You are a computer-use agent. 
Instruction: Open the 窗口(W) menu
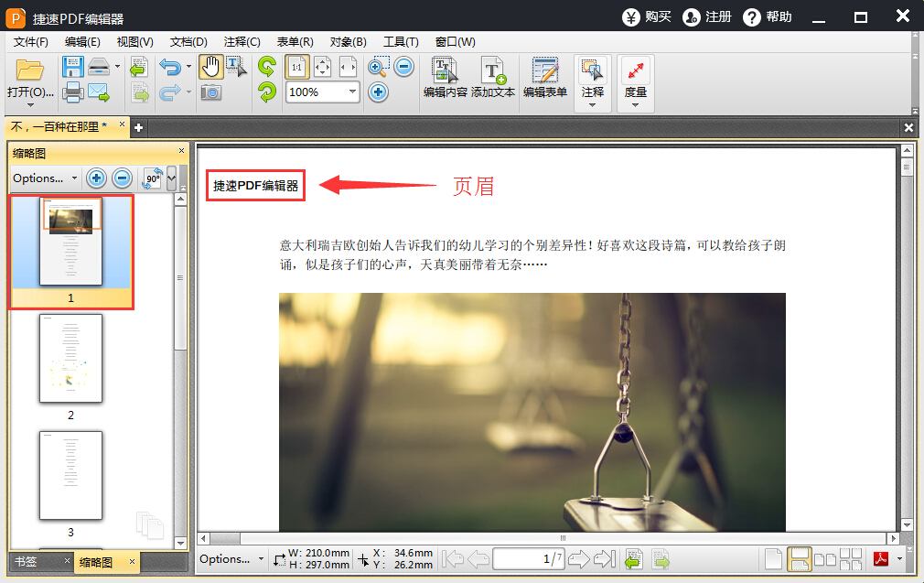point(455,42)
